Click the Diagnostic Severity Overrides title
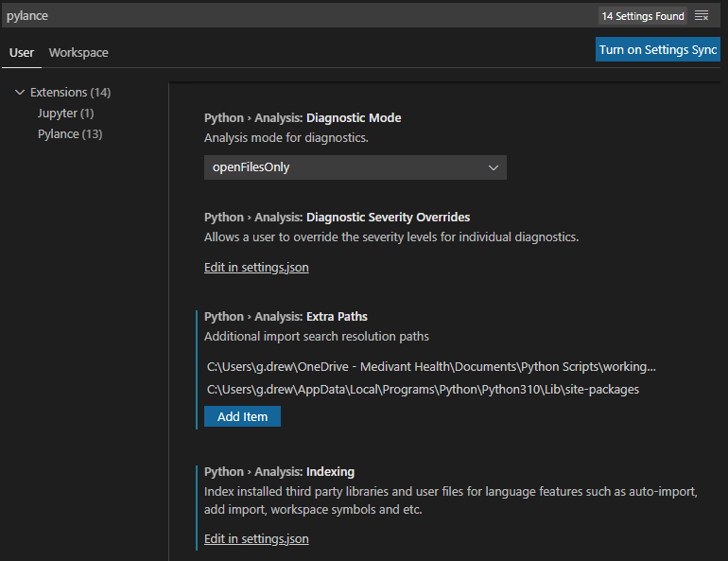The width and height of the screenshot is (728, 561). 338,218
